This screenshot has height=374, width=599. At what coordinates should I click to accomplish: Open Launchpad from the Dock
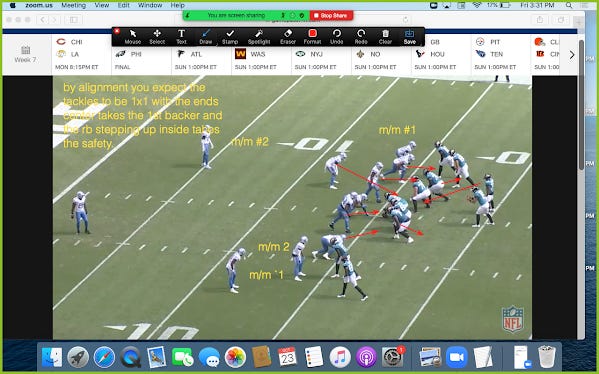point(78,357)
